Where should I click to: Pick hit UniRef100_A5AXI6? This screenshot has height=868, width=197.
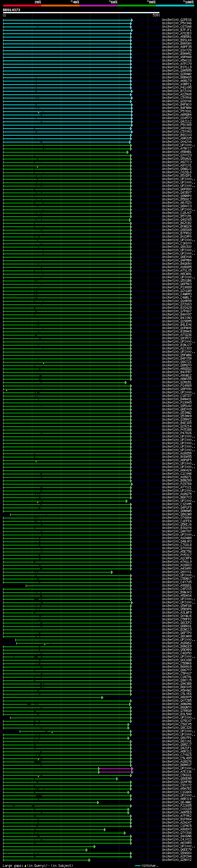177,60
